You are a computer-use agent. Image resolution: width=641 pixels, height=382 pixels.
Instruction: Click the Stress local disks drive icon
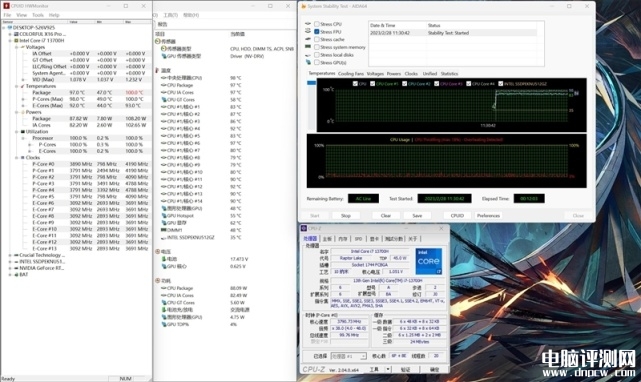pyautogui.click(x=308, y=55)
